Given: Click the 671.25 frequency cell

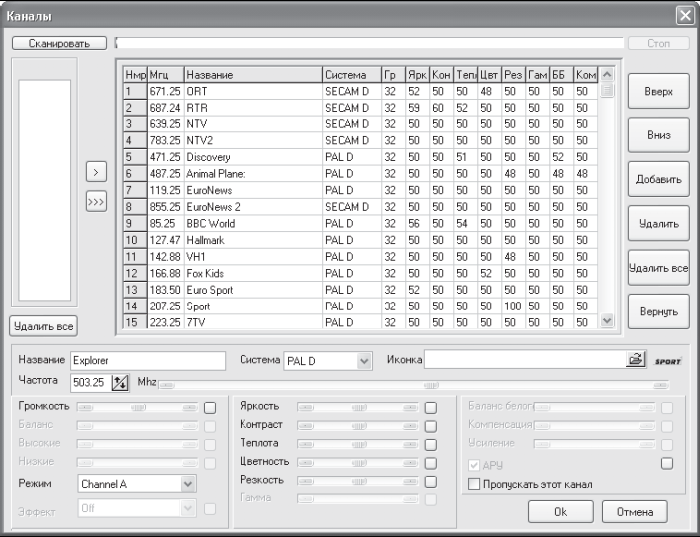Looking at the screenshot, I should tap(165, 92).
